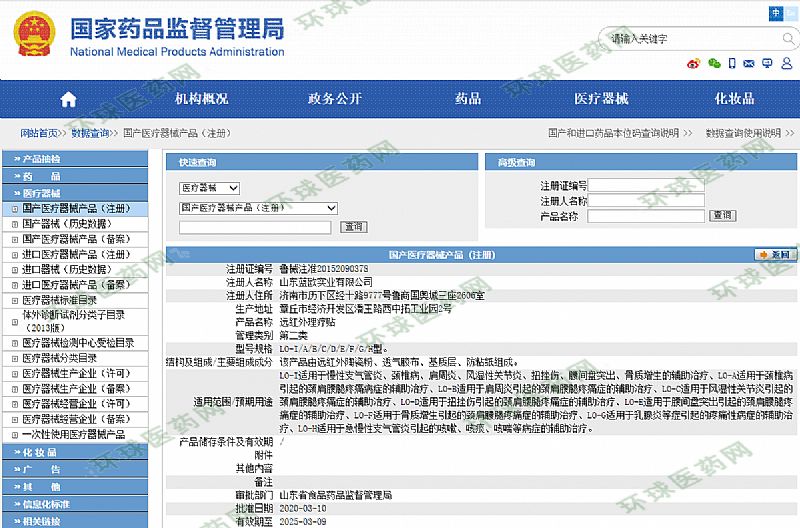Click 查询 button in advanced search
This screenshot has height=528, width=800.
tap(722, 215)
